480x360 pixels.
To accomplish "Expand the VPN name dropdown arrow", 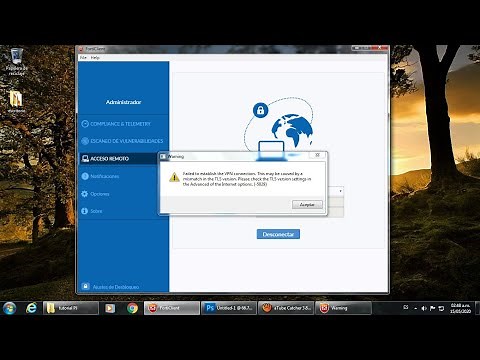I will tap(340, 191).
